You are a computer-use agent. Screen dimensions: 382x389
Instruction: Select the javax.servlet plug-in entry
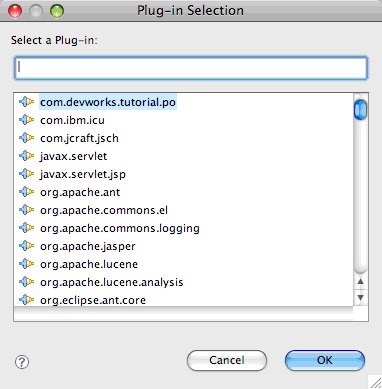pos(74,156)
